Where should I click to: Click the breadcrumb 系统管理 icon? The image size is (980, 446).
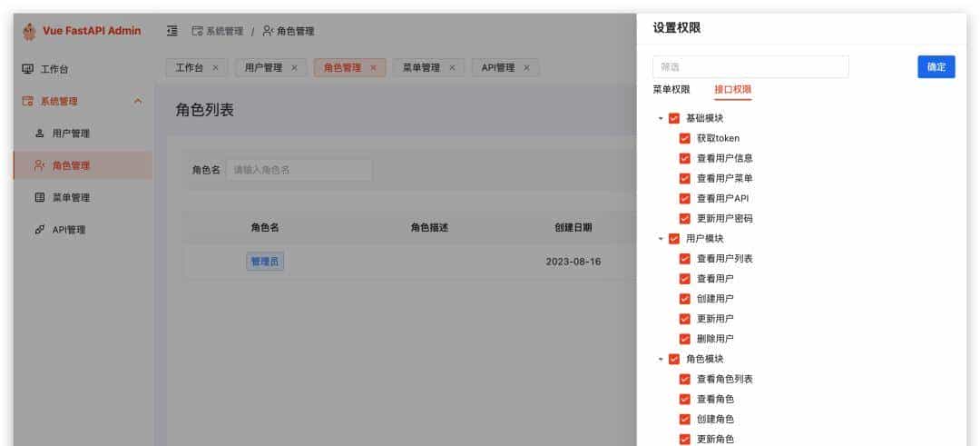(x=198, y=31)
